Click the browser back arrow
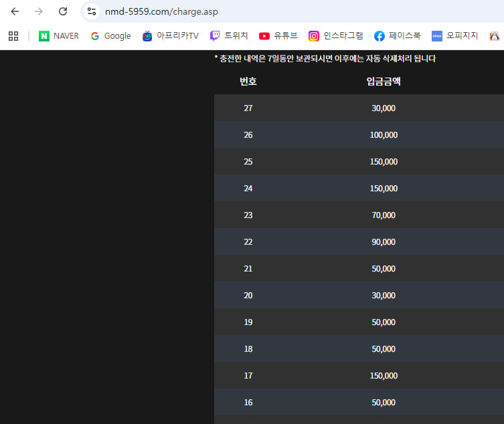The height and width of the screenshot is (424, 504). coord(15,11)
